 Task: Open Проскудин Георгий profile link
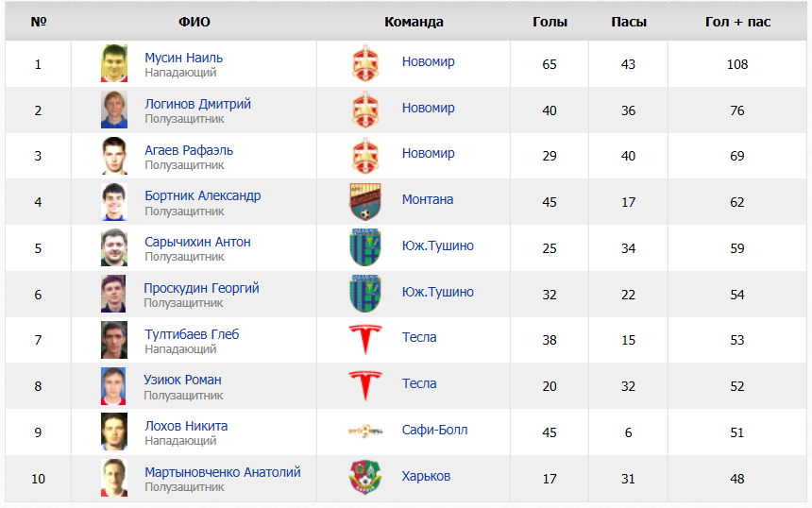tap(201, 288)
